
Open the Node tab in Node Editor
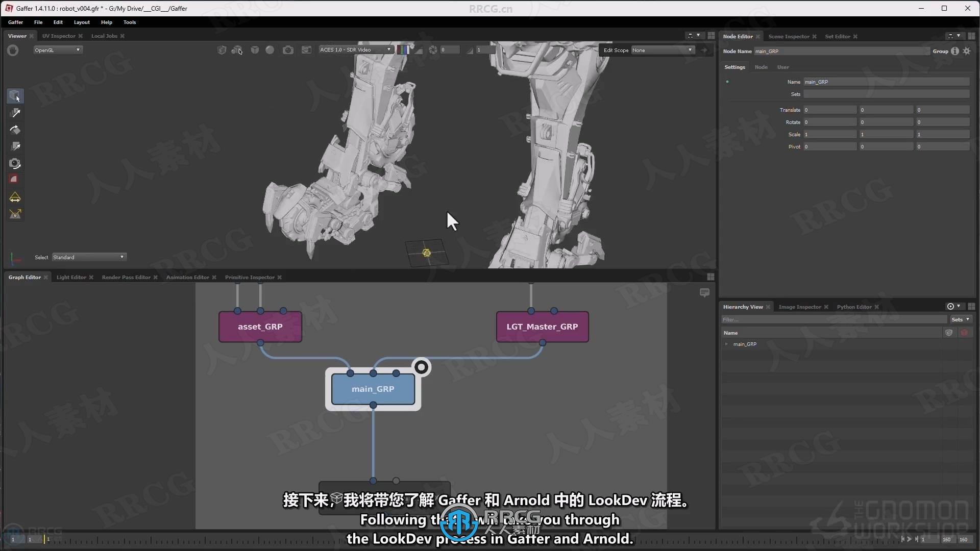click(761, 67)
